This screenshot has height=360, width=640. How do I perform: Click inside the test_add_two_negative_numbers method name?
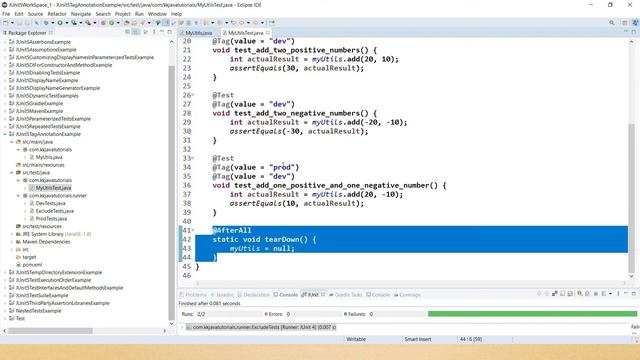coord(299,113)
